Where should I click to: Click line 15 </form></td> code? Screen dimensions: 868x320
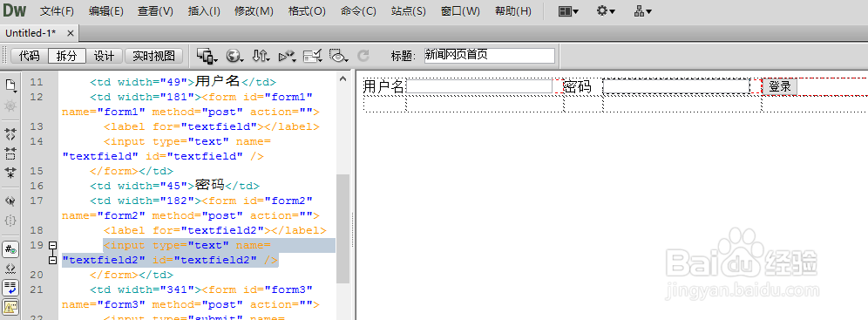[132, 171]
